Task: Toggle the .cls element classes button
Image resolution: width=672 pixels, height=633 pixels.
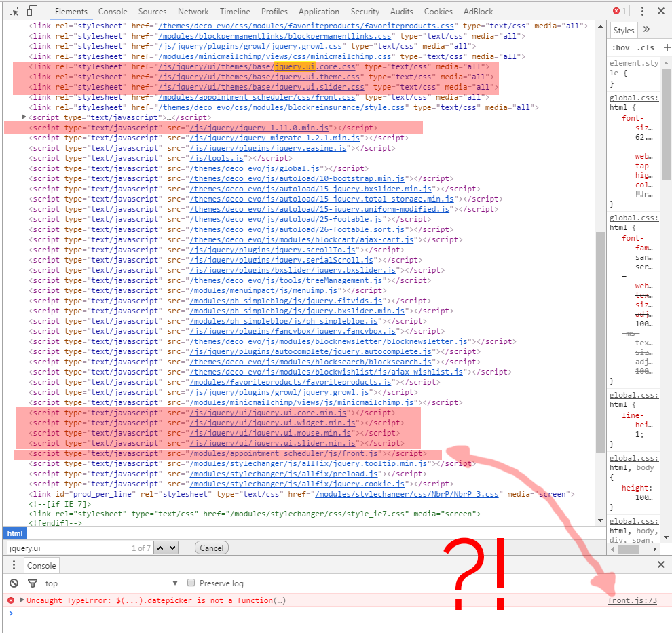Action: click(x=646, y=47)
